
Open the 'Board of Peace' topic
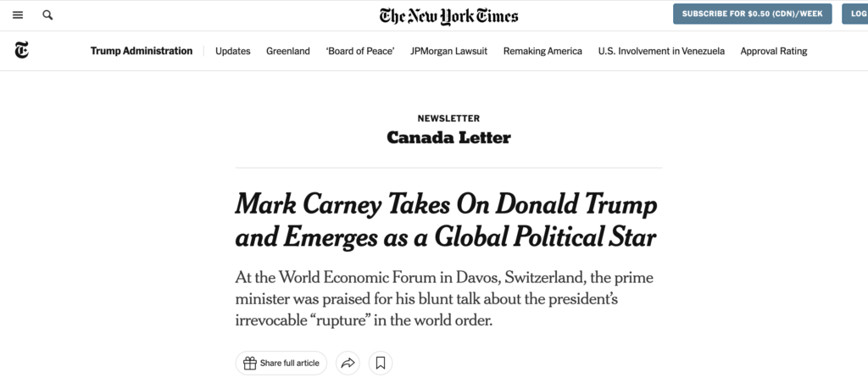[x=360, y=51]
